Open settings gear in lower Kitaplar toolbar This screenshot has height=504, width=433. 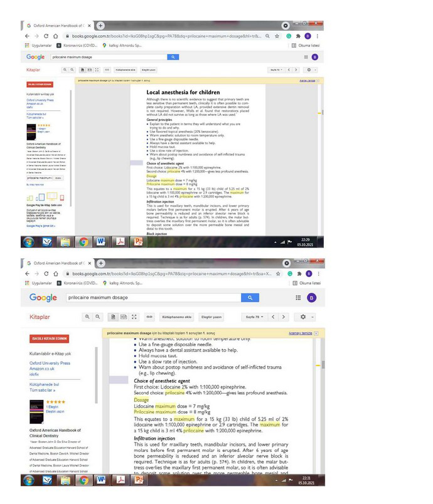click(x=303, y=317)
